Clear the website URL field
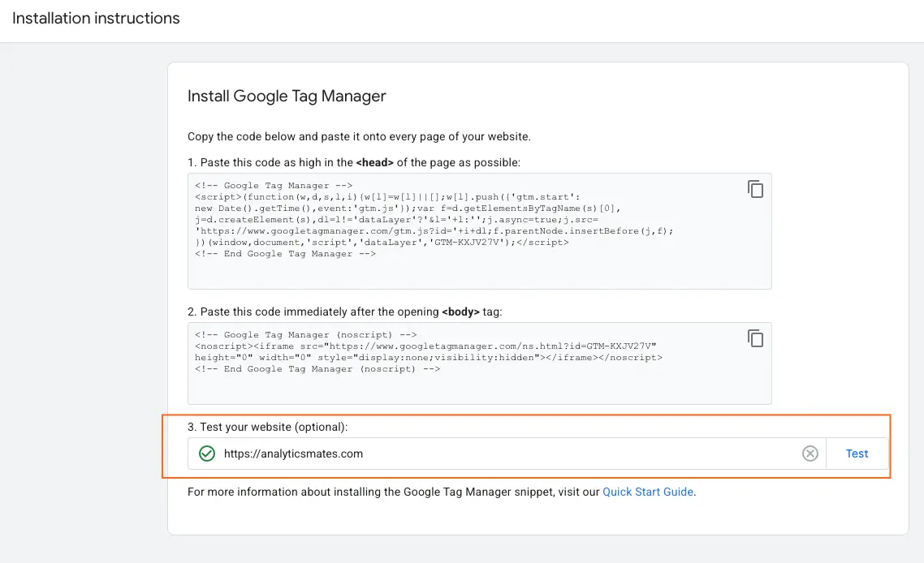Screen dimensions: 924x563 point(810,453)
